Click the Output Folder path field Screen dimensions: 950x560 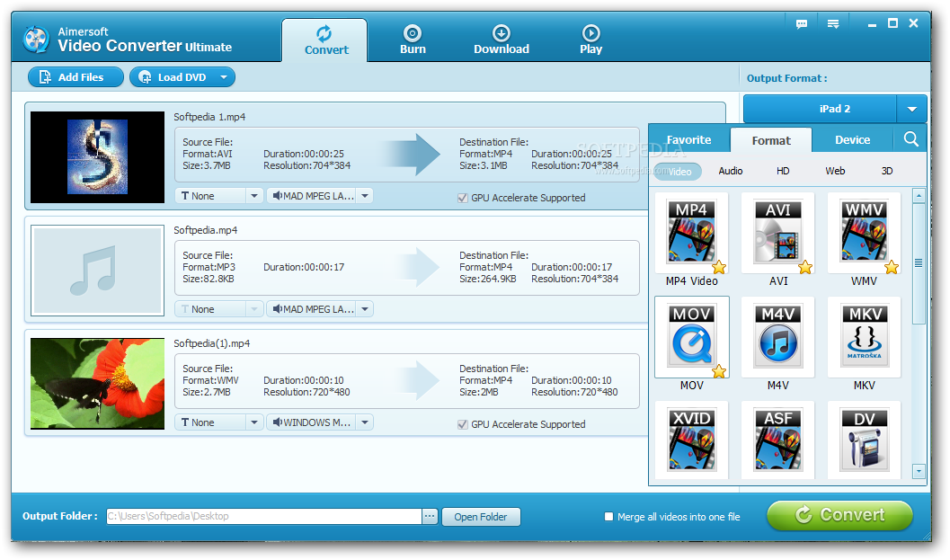tap(263, 516)
